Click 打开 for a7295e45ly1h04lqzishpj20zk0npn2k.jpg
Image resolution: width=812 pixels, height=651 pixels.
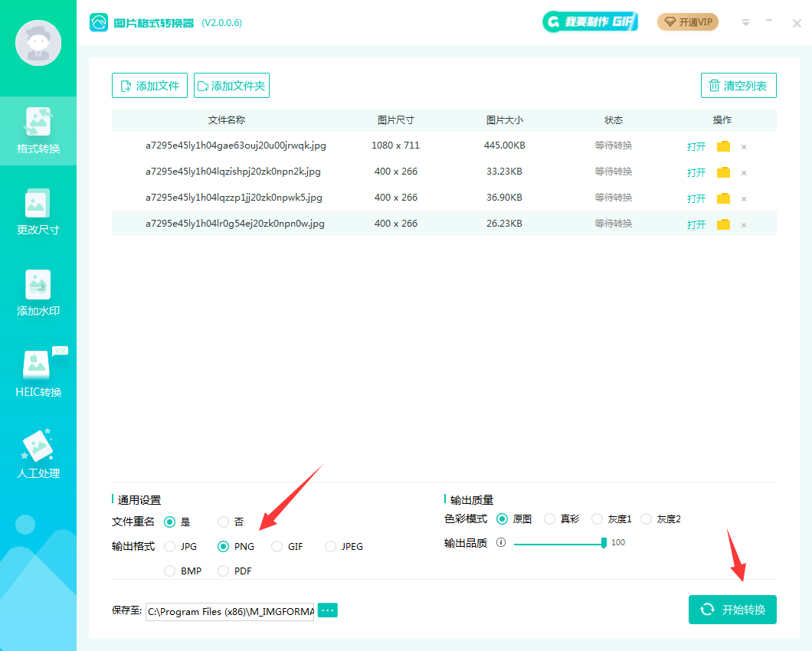click(x=696, y=172)
